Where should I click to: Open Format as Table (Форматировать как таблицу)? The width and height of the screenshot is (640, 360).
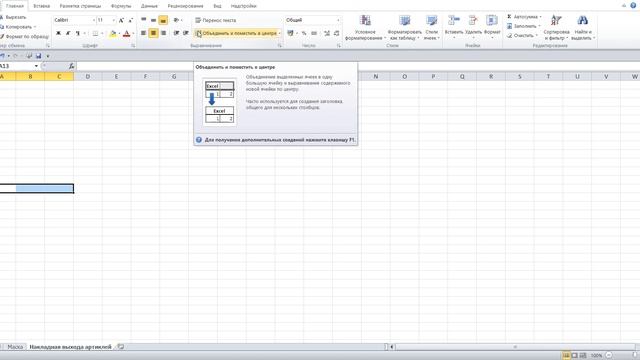(x=404, y=27)
